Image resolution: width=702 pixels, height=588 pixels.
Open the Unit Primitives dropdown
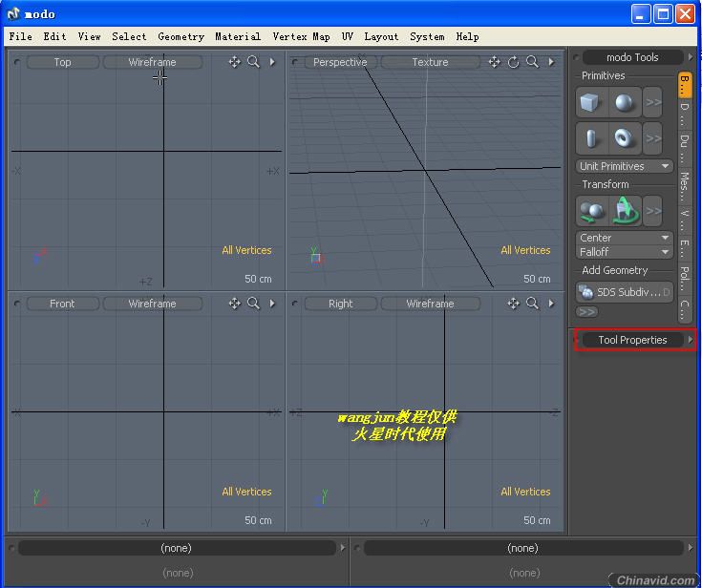click(x=625, y=166)
